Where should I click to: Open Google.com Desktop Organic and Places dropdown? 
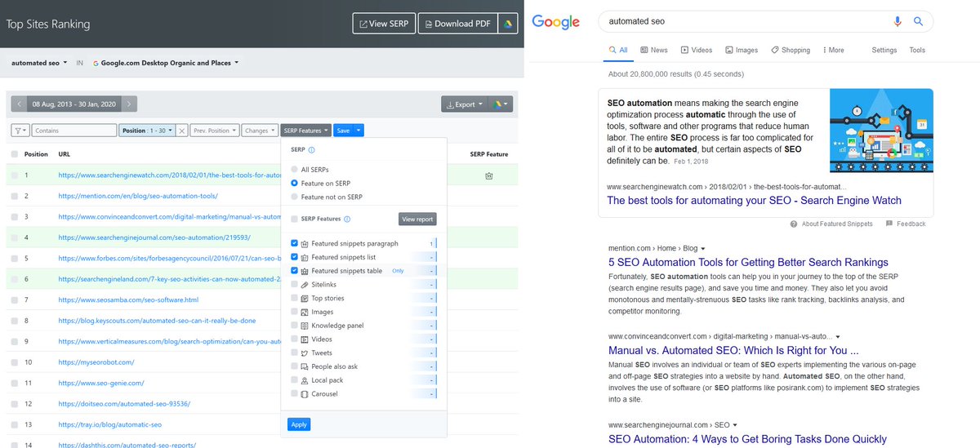pyautogui.click(x=167, y=62)
